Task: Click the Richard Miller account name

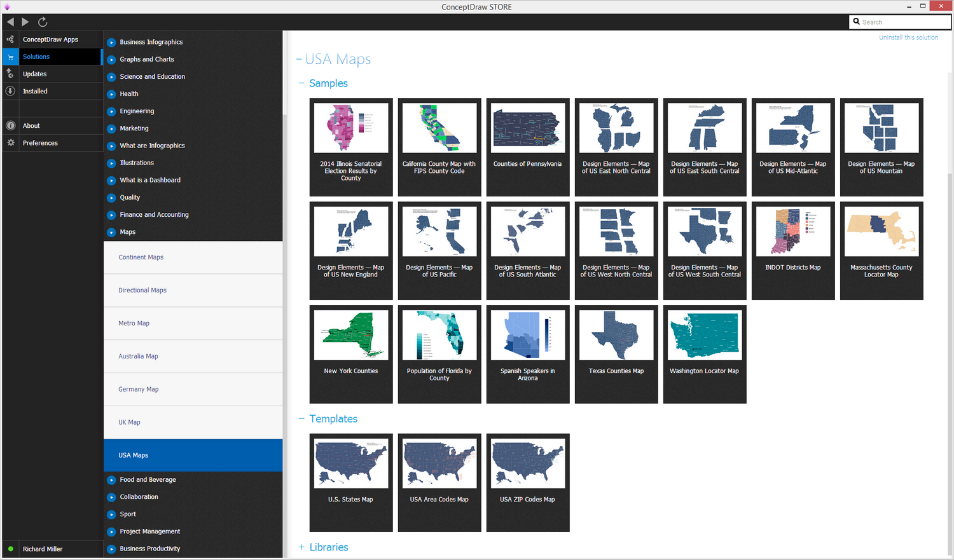Action: 43,549
